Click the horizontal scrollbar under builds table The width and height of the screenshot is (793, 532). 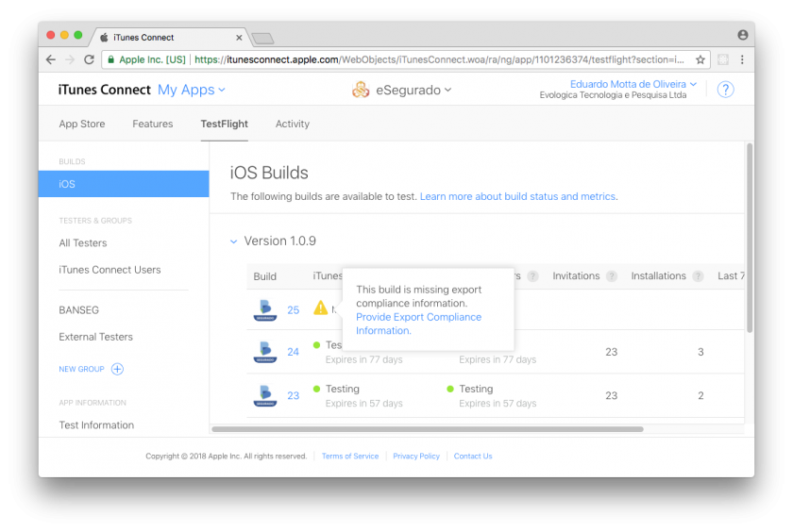point(427,429)
